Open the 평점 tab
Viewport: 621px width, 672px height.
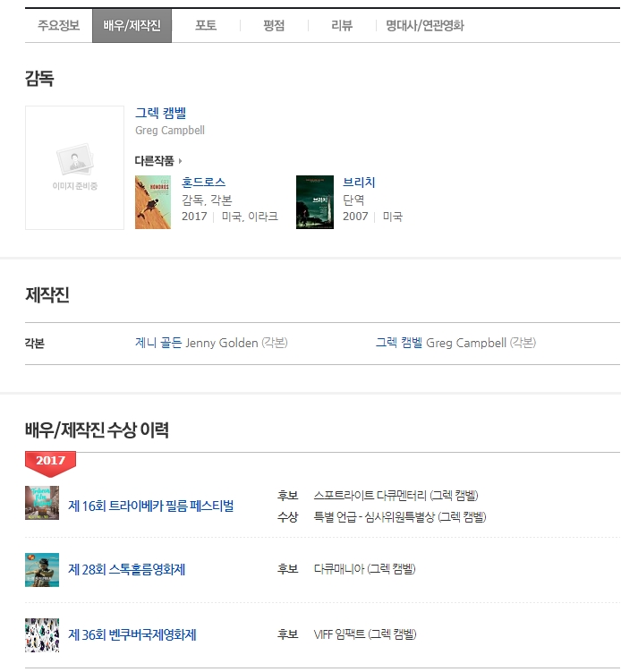[x=274, y=26]
